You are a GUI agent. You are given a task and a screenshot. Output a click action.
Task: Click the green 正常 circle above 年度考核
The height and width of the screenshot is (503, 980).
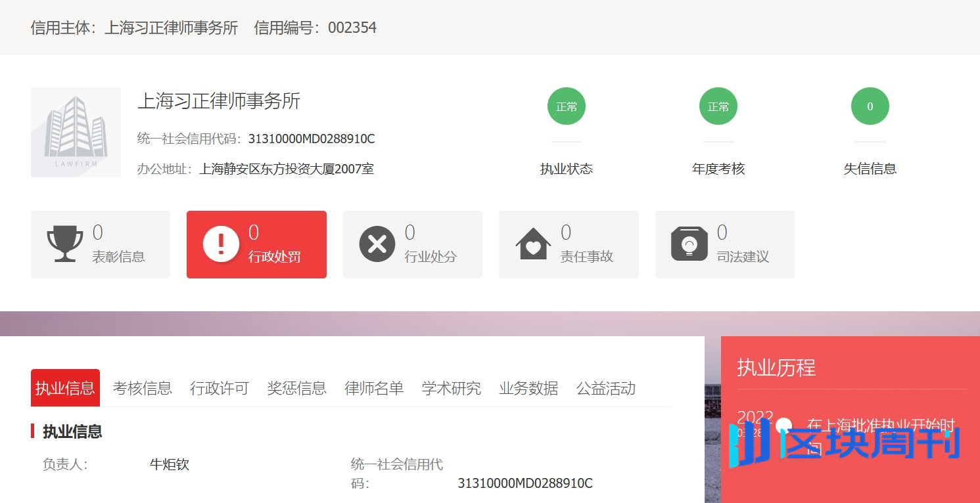pos(718,106)
